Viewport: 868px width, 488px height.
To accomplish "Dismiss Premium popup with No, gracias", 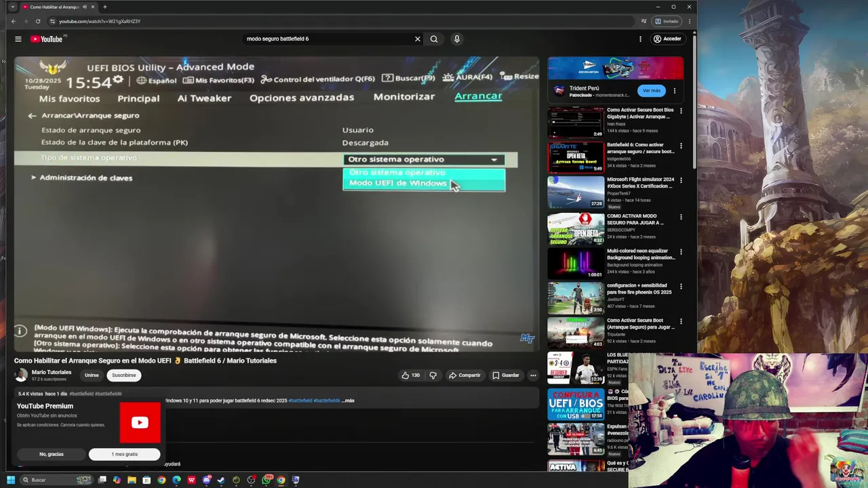I will [52, 454].
